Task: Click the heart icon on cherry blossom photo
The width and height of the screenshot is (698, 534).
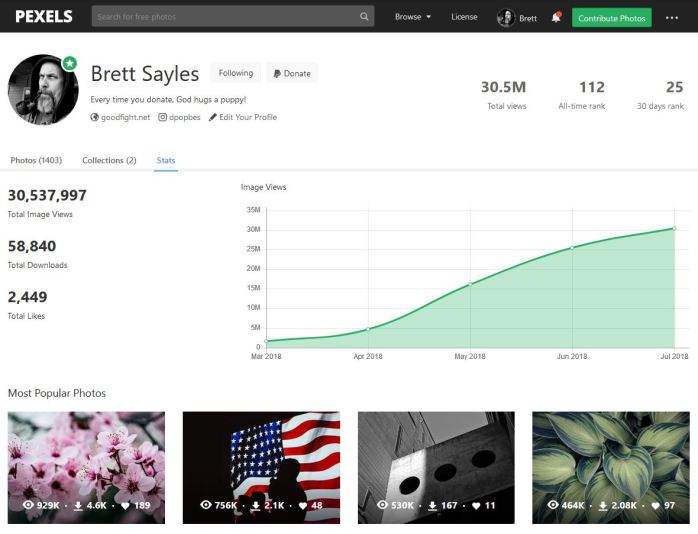Action: click(x=125, y=506)
